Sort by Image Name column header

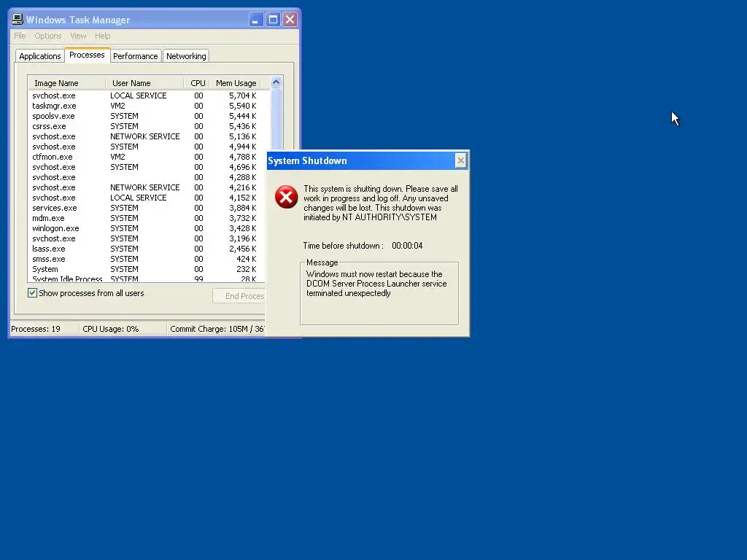[66, 83]
